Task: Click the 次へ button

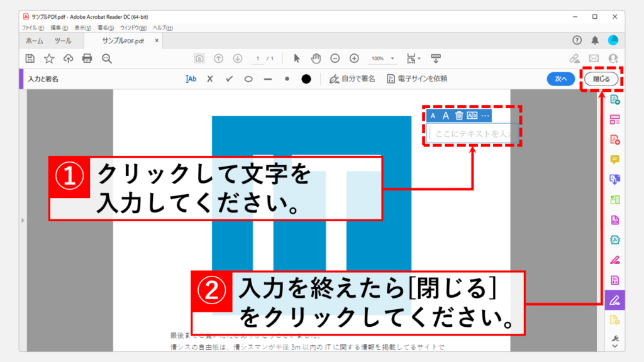Action: (560, 79)
